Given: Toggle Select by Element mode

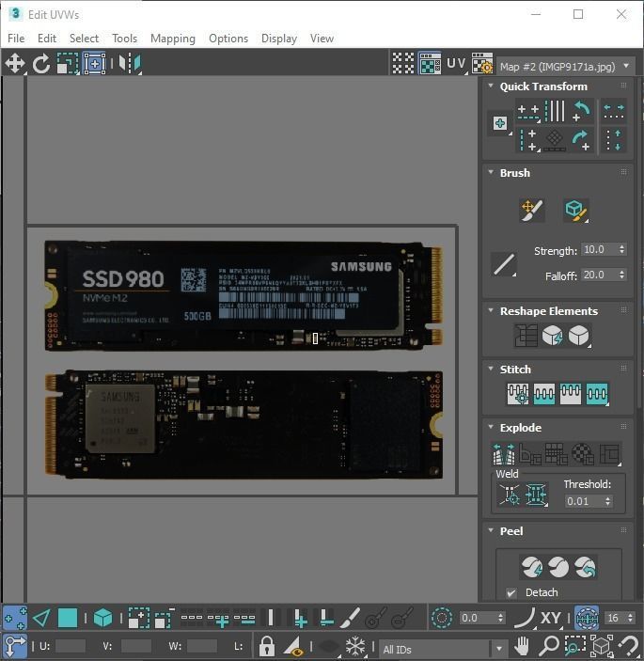Looking at the screenshot, I should point(102,619).
